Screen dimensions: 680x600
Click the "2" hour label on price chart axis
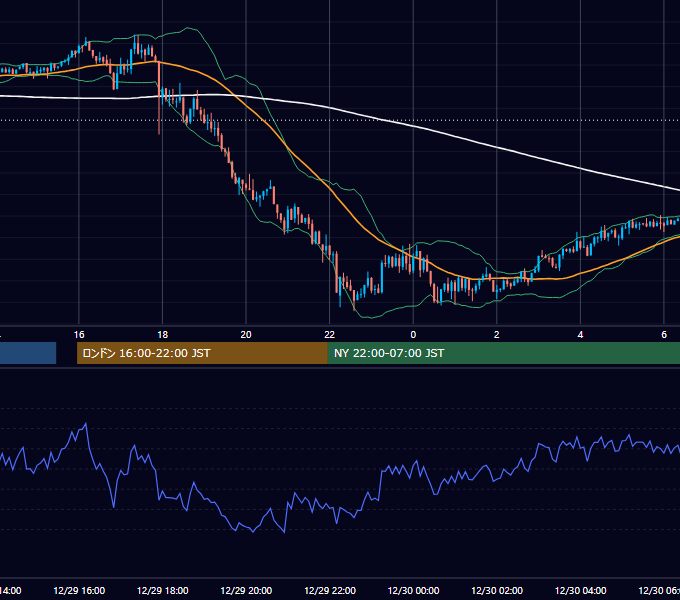[x=497, y=334]
